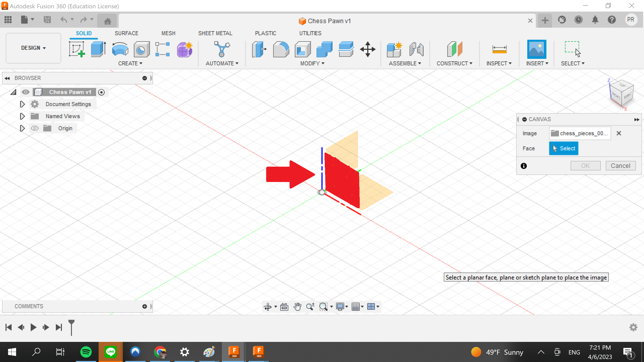644x362 pixels.
Task: Open the MODIFY dropdown menu
Action: [x=311, y=63]
